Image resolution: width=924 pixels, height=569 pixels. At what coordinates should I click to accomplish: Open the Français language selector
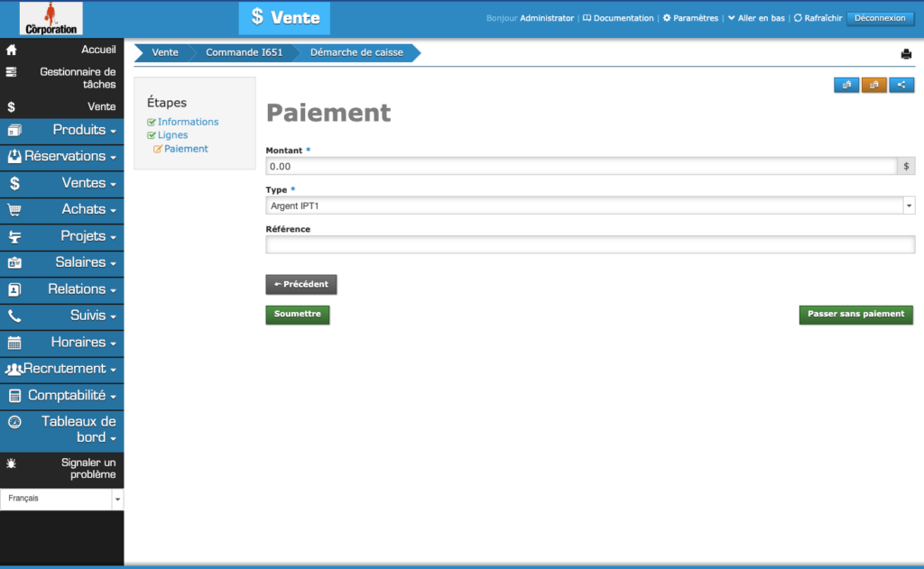[x=58, y=498]
